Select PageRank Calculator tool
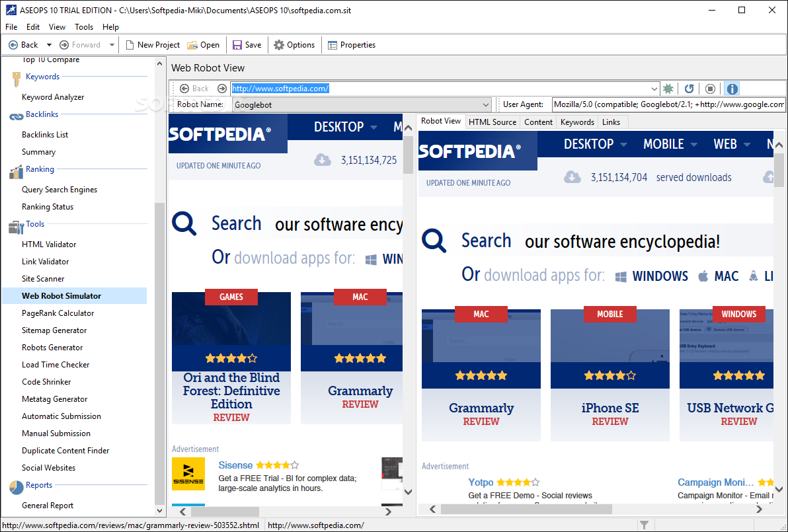The image size is (788, 532). (58, 313)
